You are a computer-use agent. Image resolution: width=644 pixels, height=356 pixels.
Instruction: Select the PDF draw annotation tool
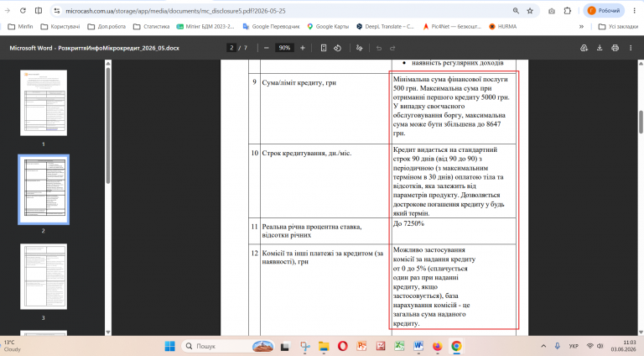360,48
